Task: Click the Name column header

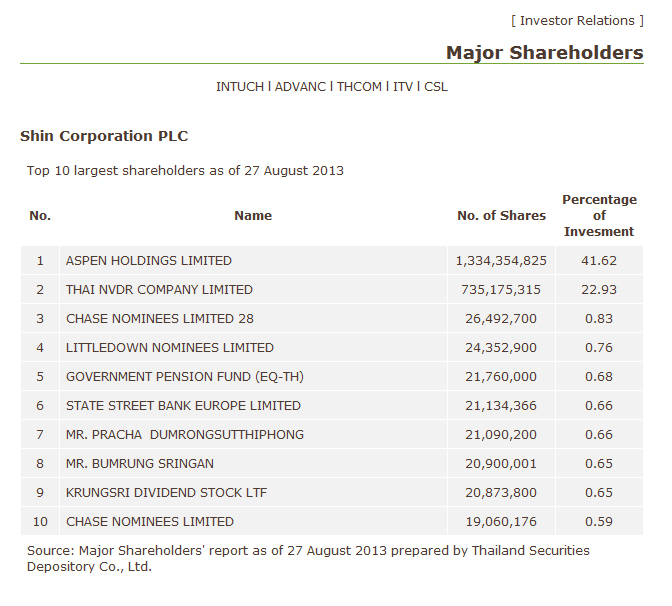Action: pos(253,215)
